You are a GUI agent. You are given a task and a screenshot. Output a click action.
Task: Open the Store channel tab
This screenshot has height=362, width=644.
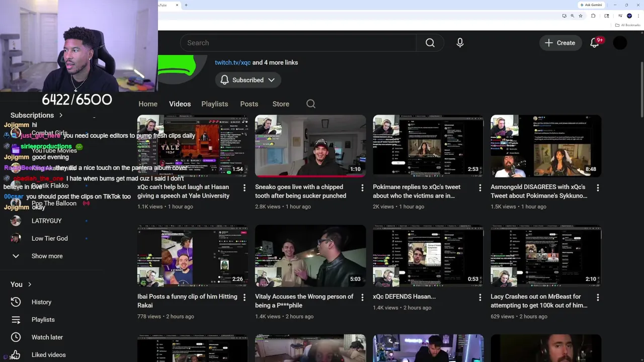coord(281,104)
